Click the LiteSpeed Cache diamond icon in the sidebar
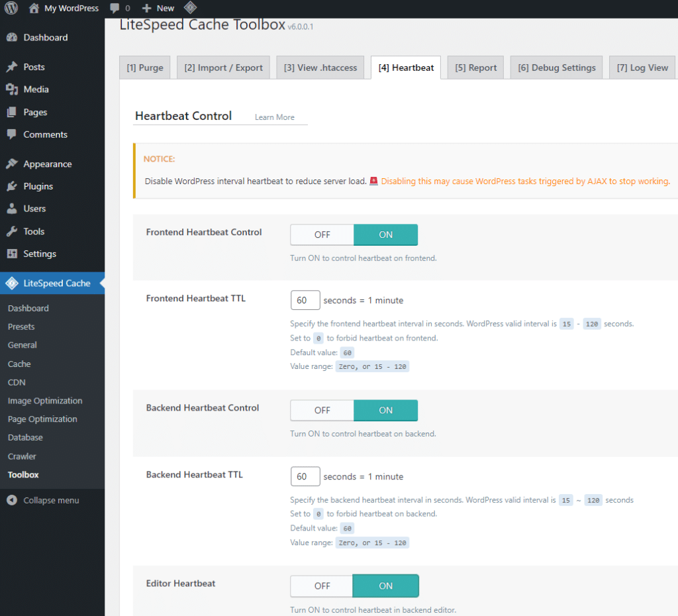 (x=12, y=283)
